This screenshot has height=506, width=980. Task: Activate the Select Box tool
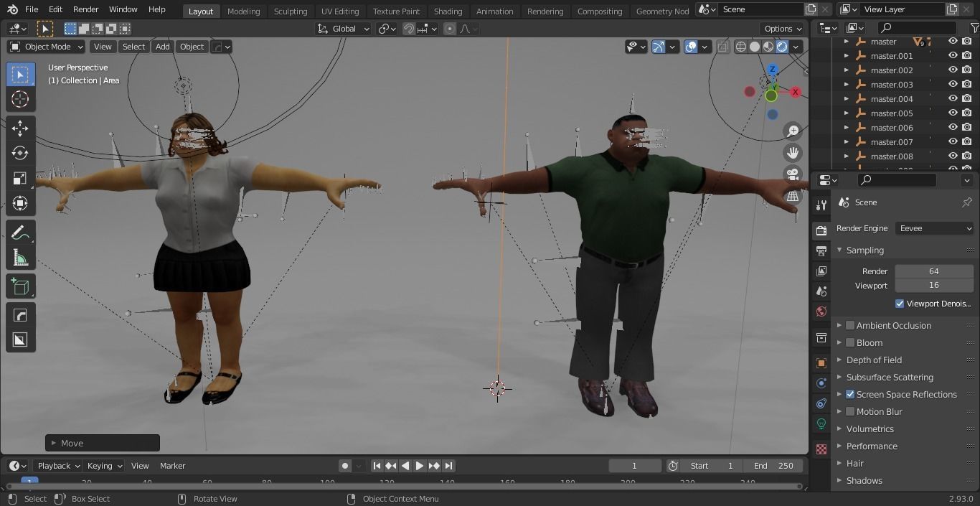point(20,75)
